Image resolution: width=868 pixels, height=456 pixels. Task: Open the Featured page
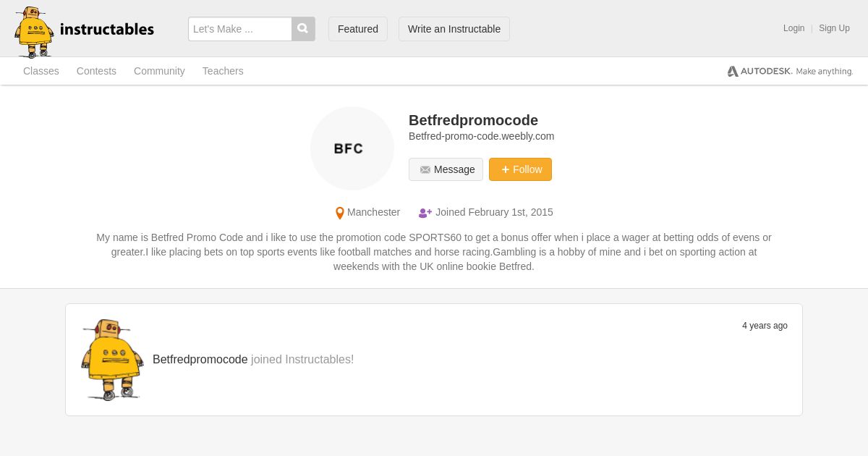coord(358,29)
